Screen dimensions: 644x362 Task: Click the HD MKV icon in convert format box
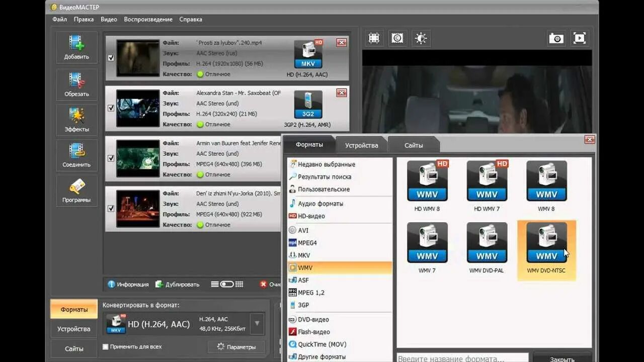tap(116, 324)
